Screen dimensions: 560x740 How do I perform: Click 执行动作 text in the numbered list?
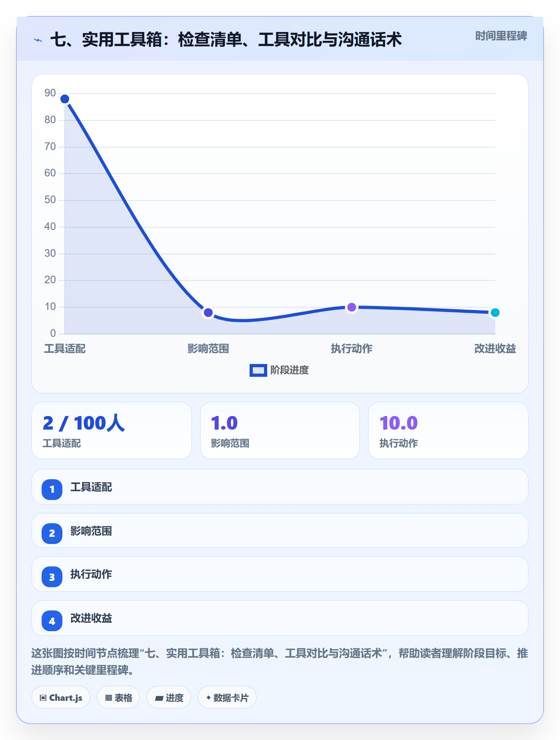(91, 574)
